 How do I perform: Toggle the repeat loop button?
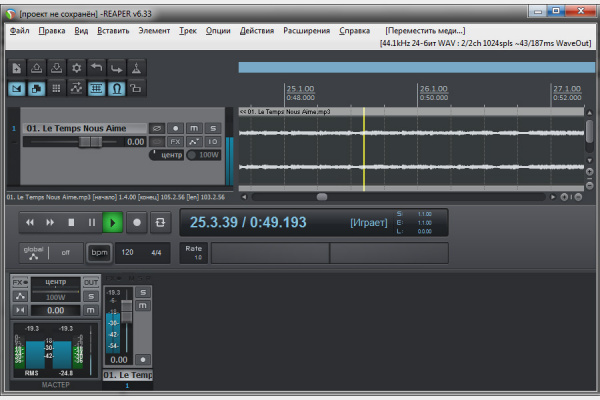(x=160, y=222)
